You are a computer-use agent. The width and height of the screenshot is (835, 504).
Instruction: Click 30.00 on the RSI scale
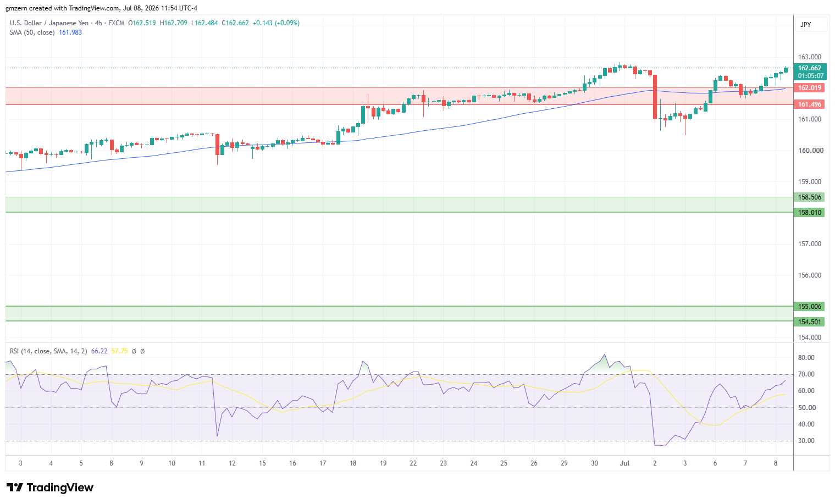pos(806,441)
